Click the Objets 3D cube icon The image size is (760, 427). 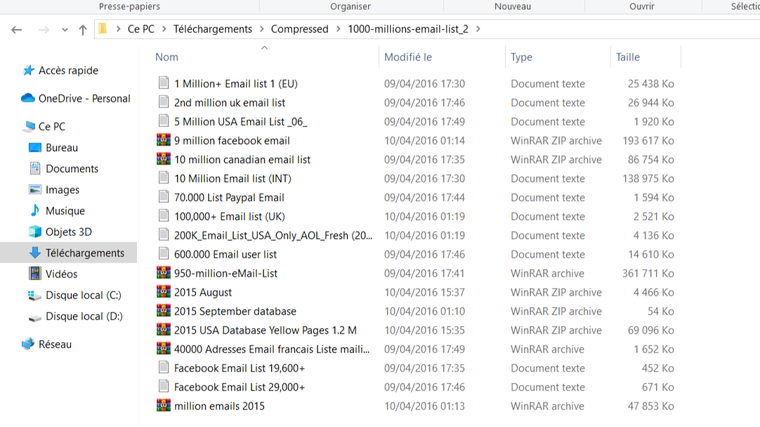click(x=35, y=232)
